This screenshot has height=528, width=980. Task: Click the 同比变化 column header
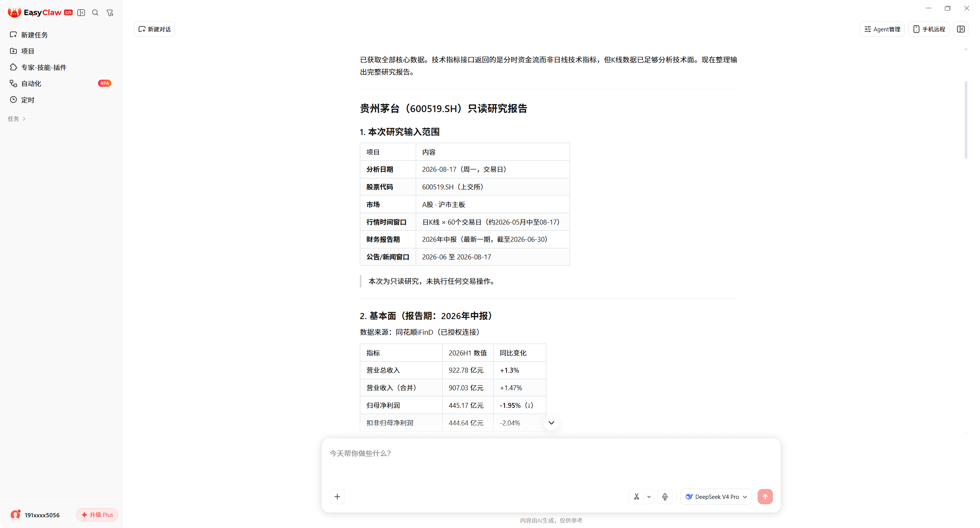pyautogui.click(x=519, y=353)
